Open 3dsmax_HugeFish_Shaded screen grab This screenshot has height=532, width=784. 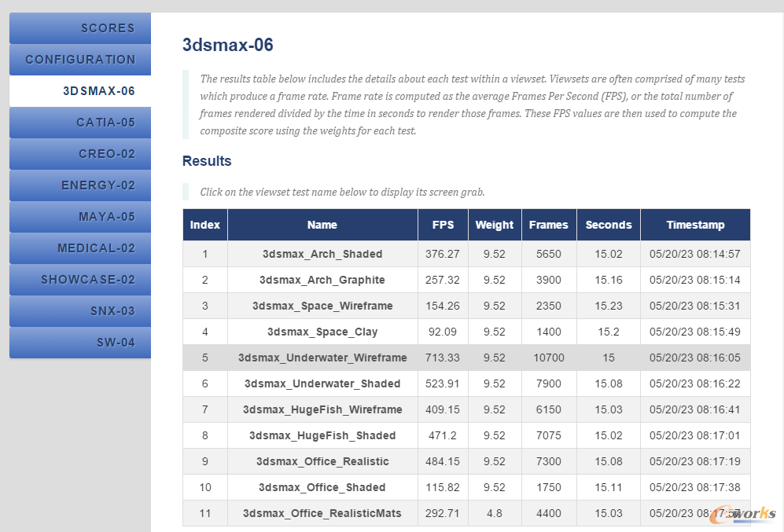tap(322, 435)
